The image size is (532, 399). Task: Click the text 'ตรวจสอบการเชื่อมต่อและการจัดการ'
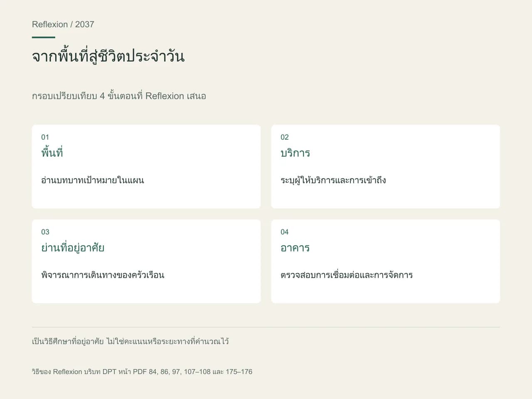(347, 275)
